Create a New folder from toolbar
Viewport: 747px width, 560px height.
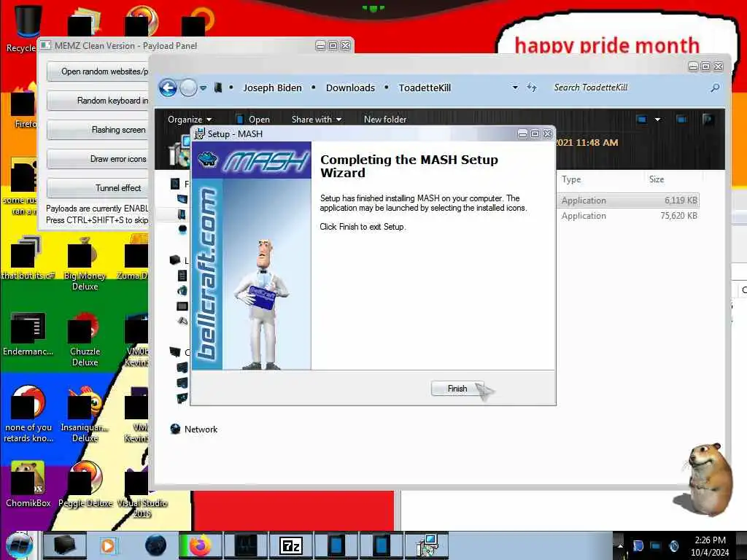coord(385,120)
